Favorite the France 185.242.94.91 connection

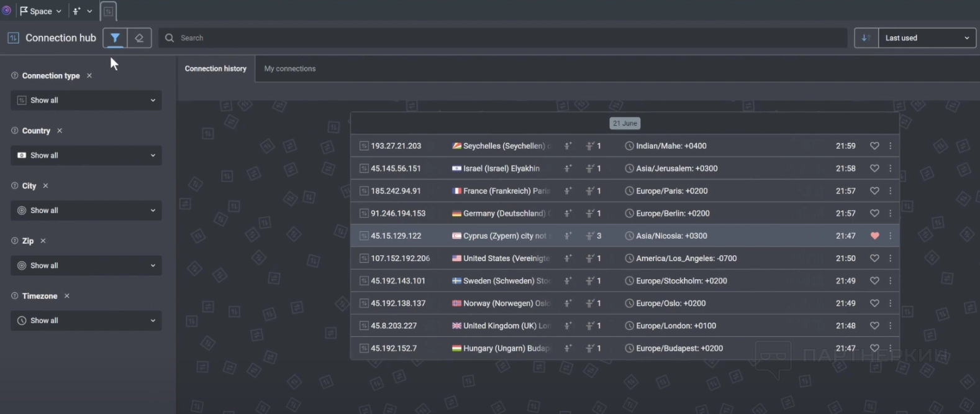[874, 191]
